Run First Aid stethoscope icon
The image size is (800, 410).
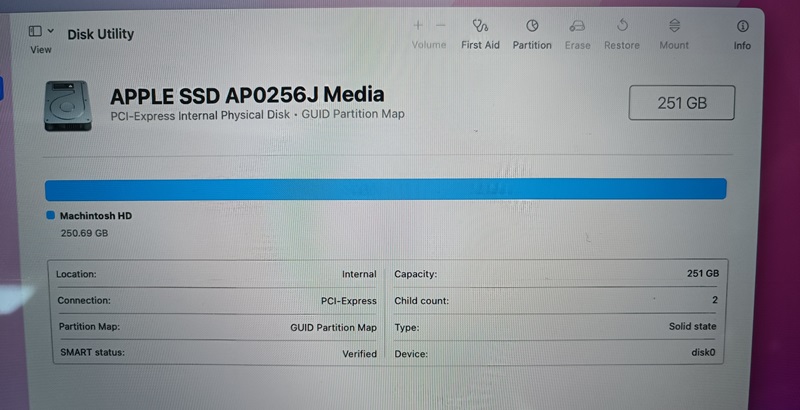pos(480,25)
